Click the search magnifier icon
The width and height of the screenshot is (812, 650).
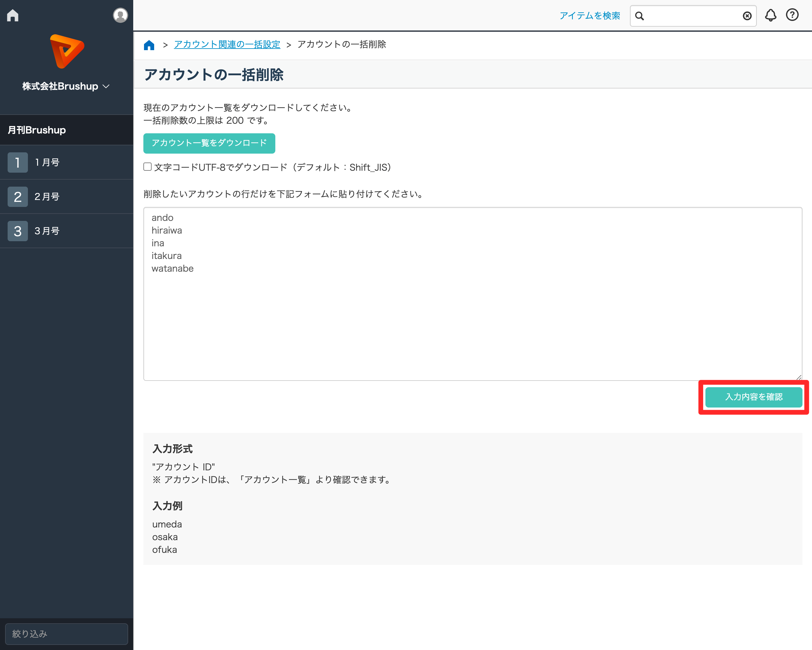click(639, 16)
